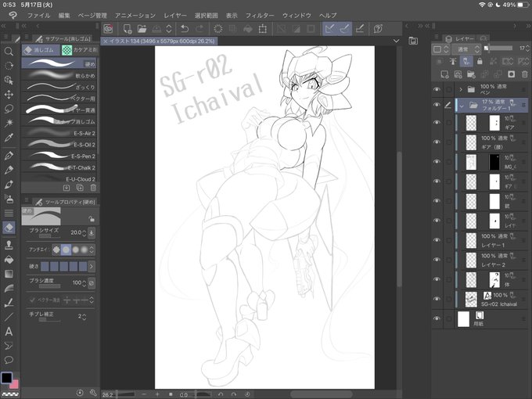
Task: Open the レイヤー menu
Action: (x=175, y=16)
